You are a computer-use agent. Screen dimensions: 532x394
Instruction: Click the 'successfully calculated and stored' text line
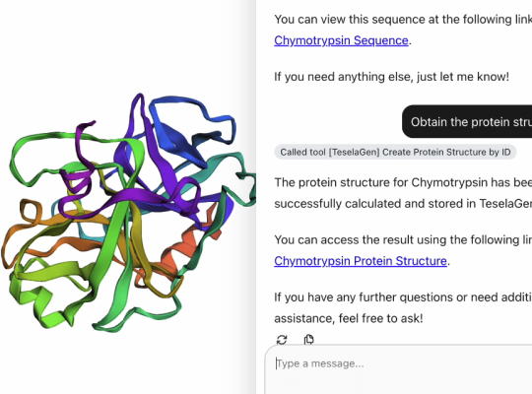click(x=403, y=204)
